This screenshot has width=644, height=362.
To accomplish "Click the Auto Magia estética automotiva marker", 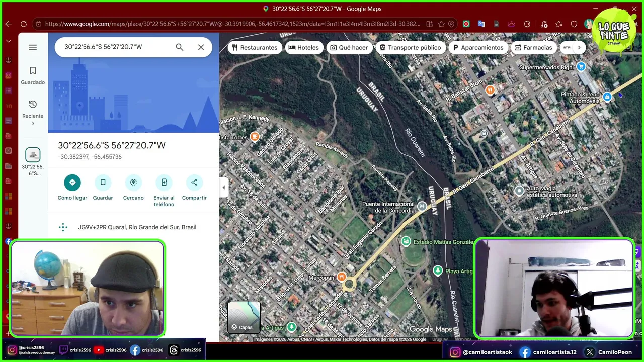I will coord(519,191).
